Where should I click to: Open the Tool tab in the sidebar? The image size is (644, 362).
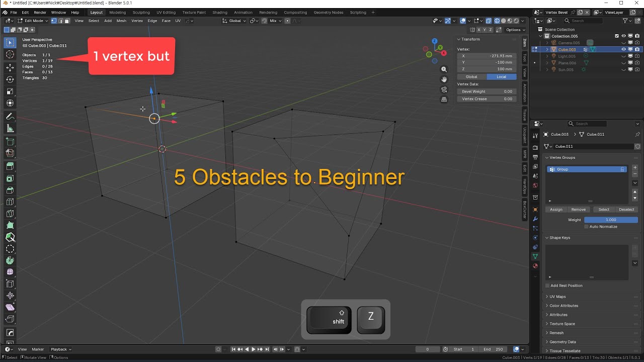point(525,57)
